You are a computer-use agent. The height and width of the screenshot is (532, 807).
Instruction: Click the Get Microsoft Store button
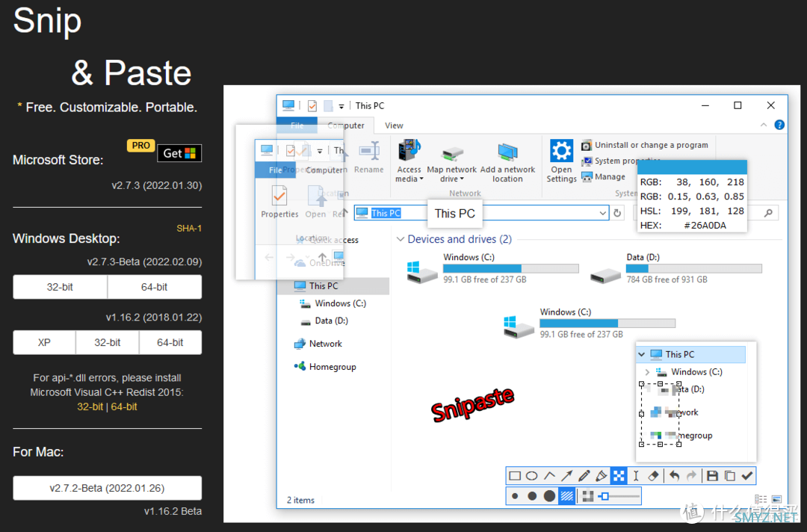179,153
